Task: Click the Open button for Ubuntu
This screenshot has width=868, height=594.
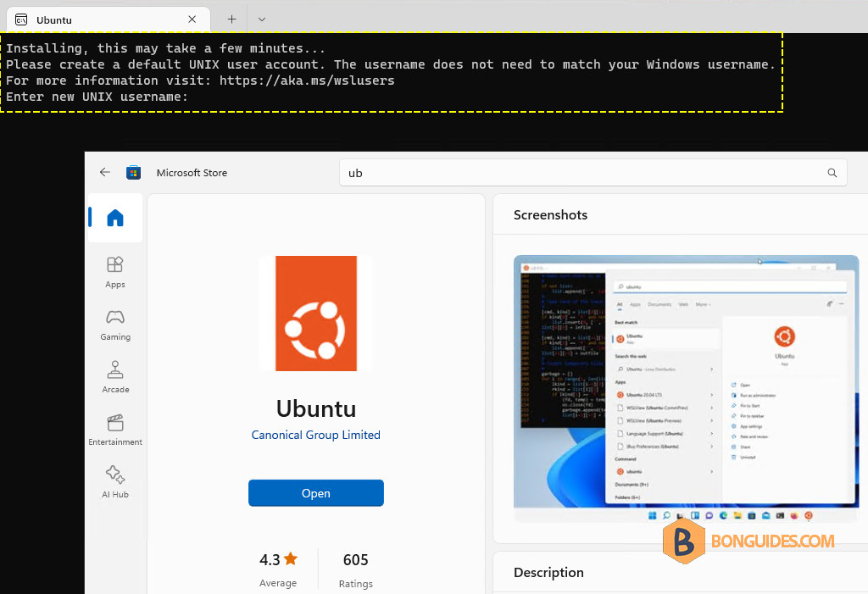Action: click(315, 492)
